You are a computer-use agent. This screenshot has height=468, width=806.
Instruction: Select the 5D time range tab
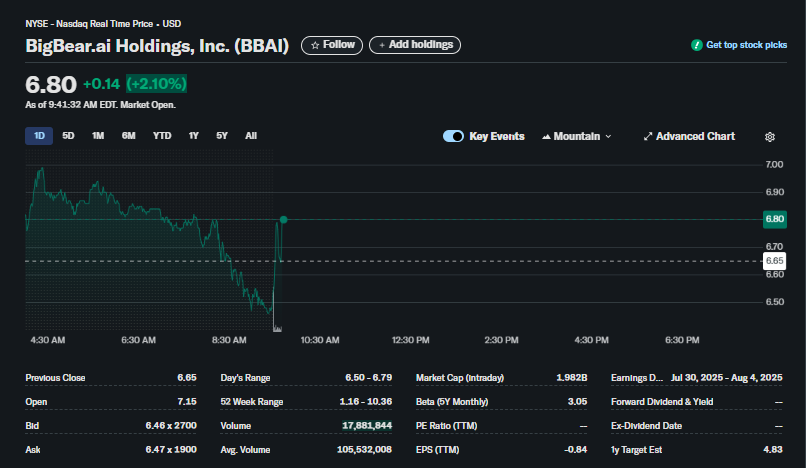[x=68, y=136]
